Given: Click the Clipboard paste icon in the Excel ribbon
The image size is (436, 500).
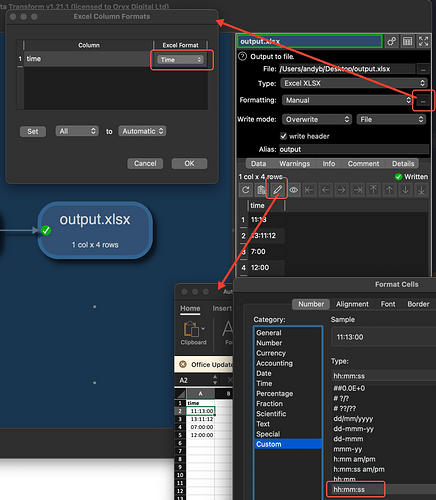Looking at the screenshot, I should coord(192,329).
